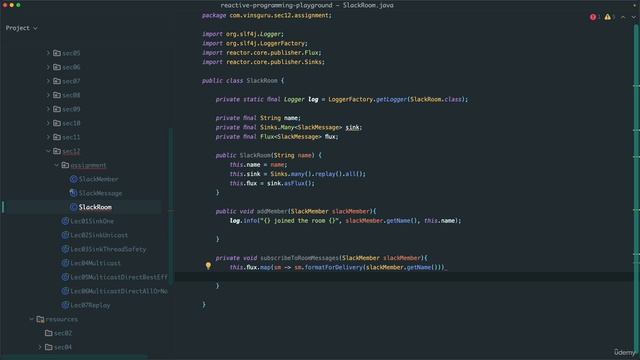640x360 pixels.
Task: Click 'subscribeToRoomMessages' method name in editor
Action: [x=299, y=258]
